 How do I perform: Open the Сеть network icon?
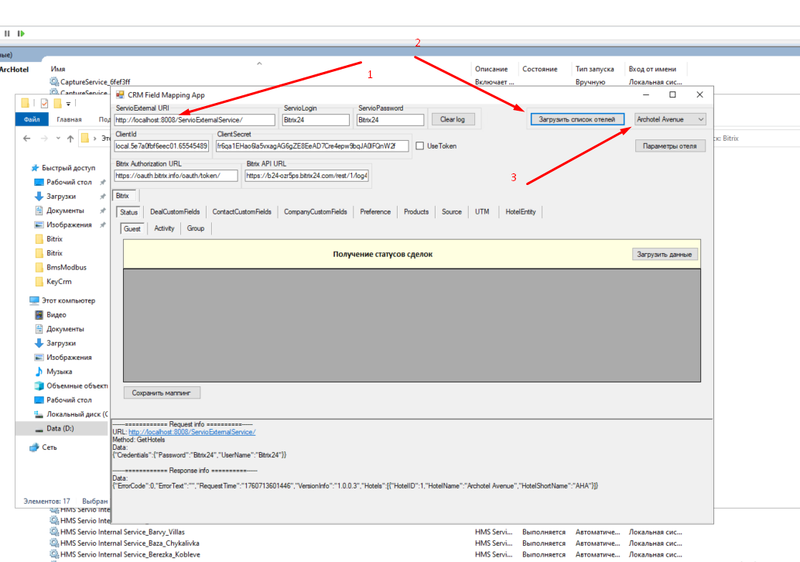35,448
